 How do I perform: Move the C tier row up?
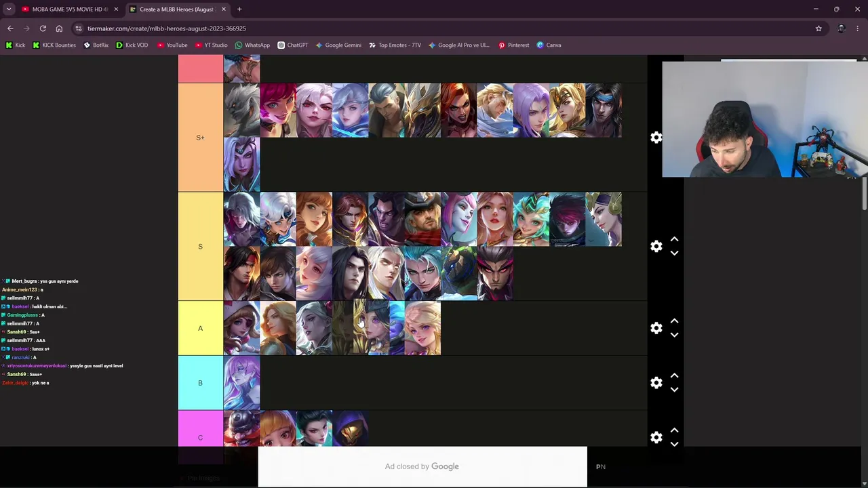click(x=674, y=430)
